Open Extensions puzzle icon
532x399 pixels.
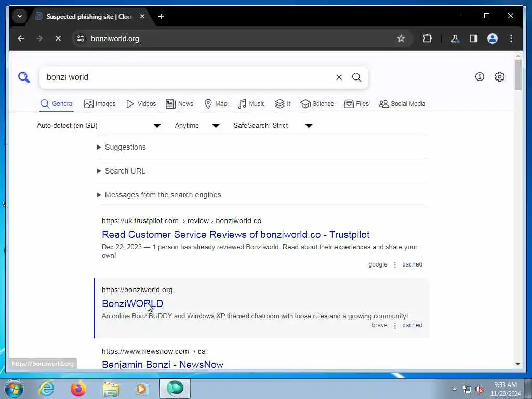click(x=427, y=38)
